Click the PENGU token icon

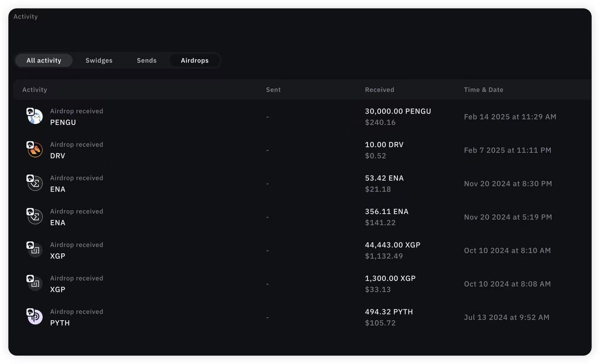(x=34, y=116)
